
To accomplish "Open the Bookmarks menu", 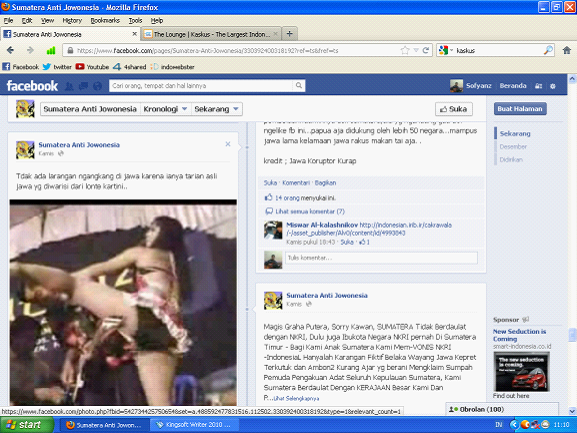I will point(105,21).
